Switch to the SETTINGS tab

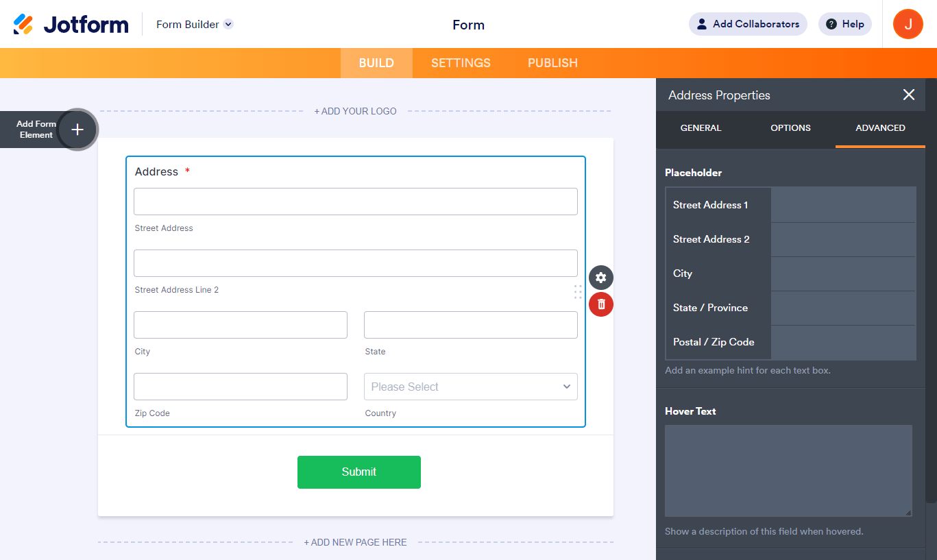point(461,63)
